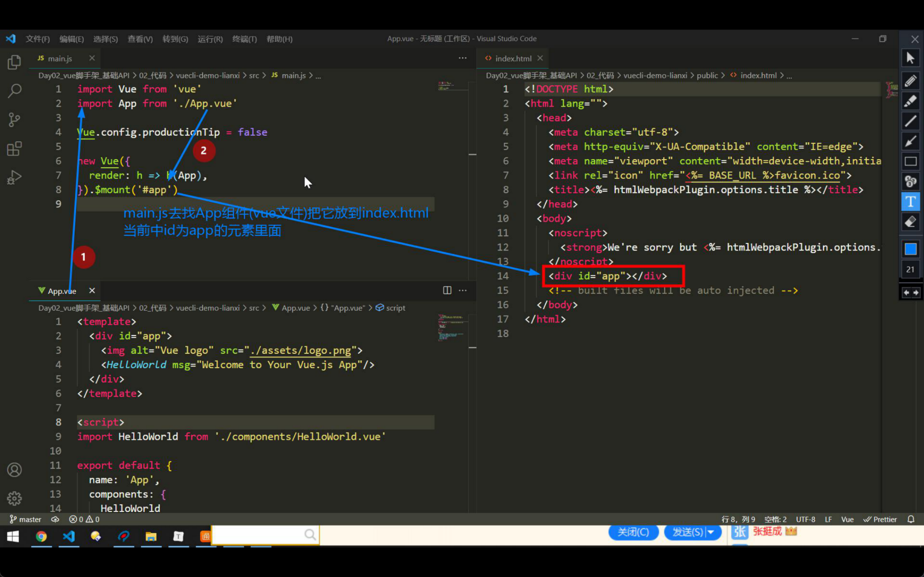Click the "App.vue" braces breadcrumb segment

click(343, 307)
